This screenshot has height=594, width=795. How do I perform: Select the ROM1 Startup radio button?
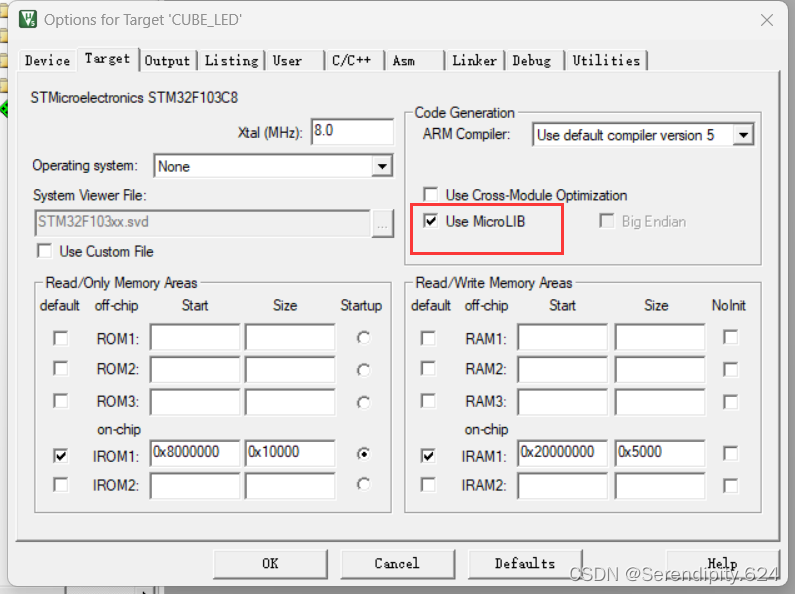364,338
